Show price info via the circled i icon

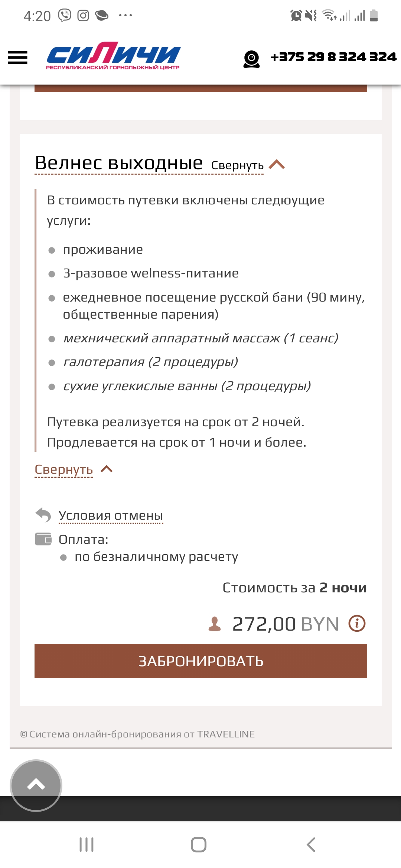coord(357,624)
